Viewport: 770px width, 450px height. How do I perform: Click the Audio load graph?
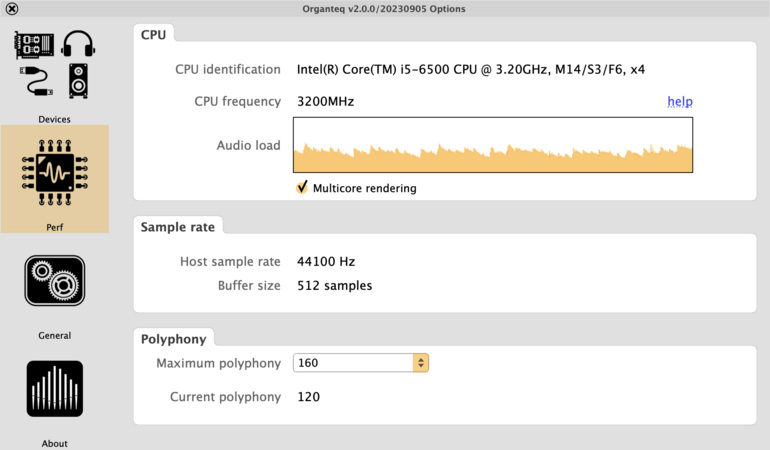(493, 145)
